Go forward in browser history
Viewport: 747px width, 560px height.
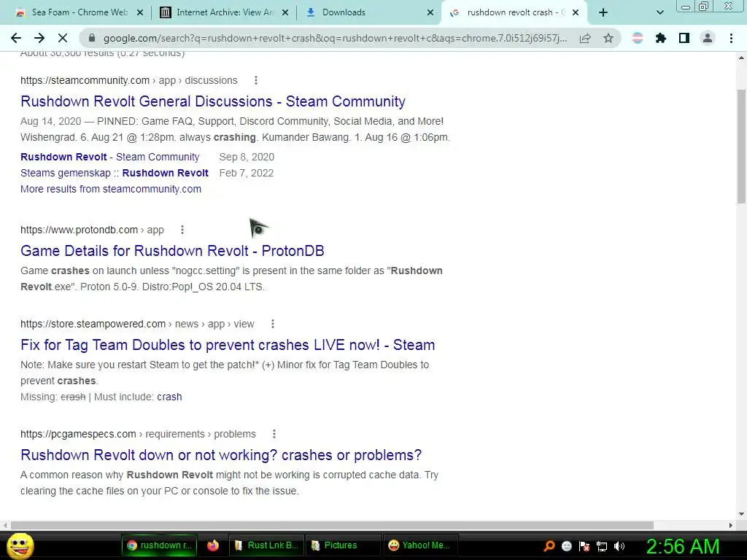[39, 38]
